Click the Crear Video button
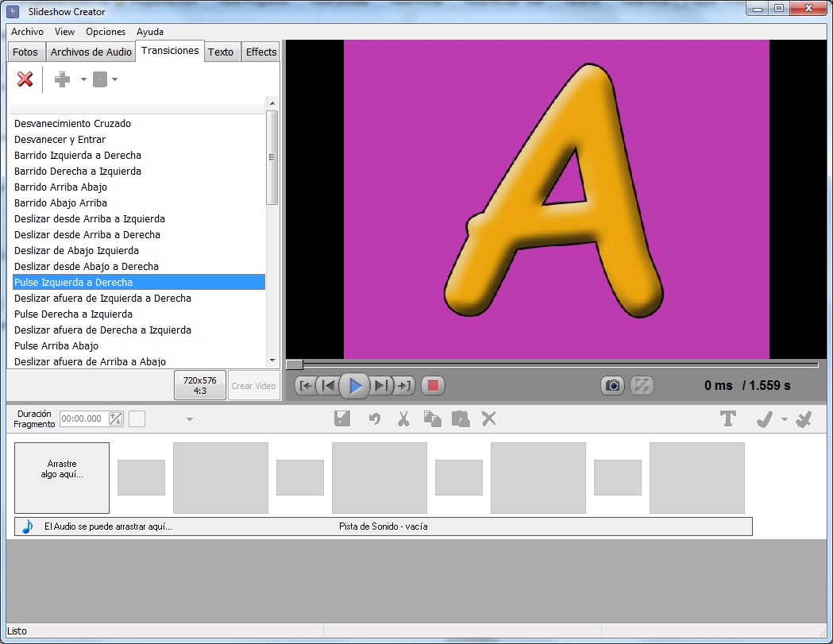 (253, 385)
